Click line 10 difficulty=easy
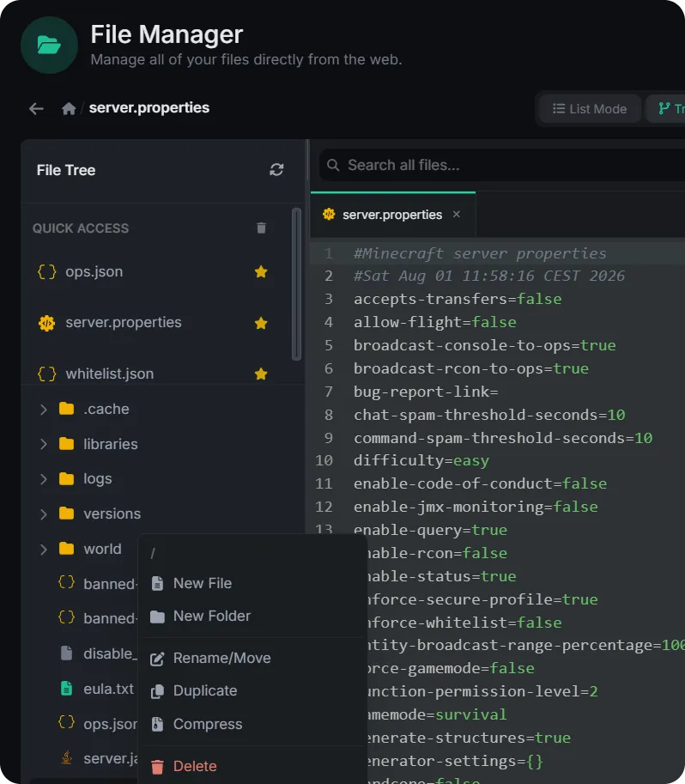Image resolution: width=685 pixels, height=784 pixels. 421,460
